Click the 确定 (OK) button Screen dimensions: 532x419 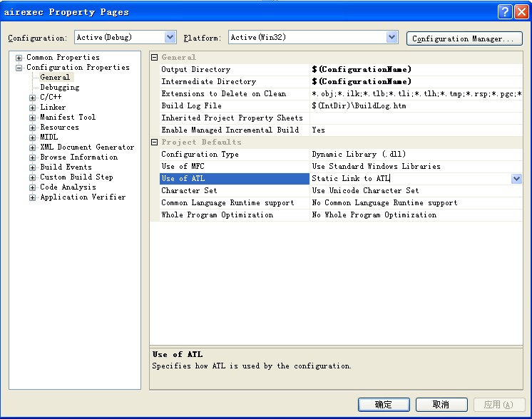pyautogui.click(x=384, y=405)
